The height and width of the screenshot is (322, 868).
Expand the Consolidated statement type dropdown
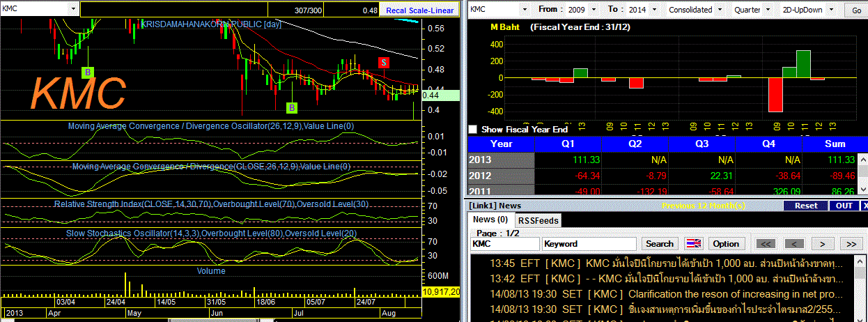(720, 10)
